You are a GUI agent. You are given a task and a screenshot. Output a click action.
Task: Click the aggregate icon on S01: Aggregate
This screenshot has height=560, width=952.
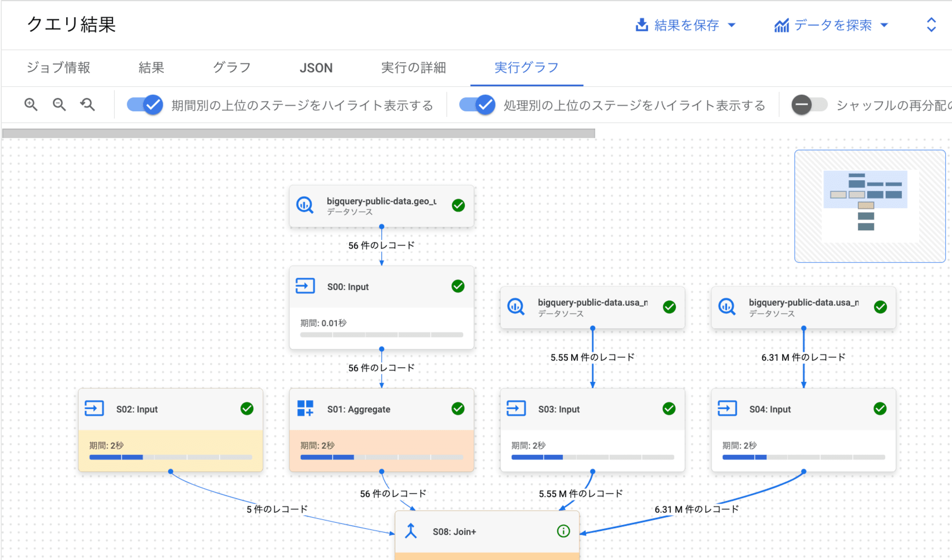305,408
